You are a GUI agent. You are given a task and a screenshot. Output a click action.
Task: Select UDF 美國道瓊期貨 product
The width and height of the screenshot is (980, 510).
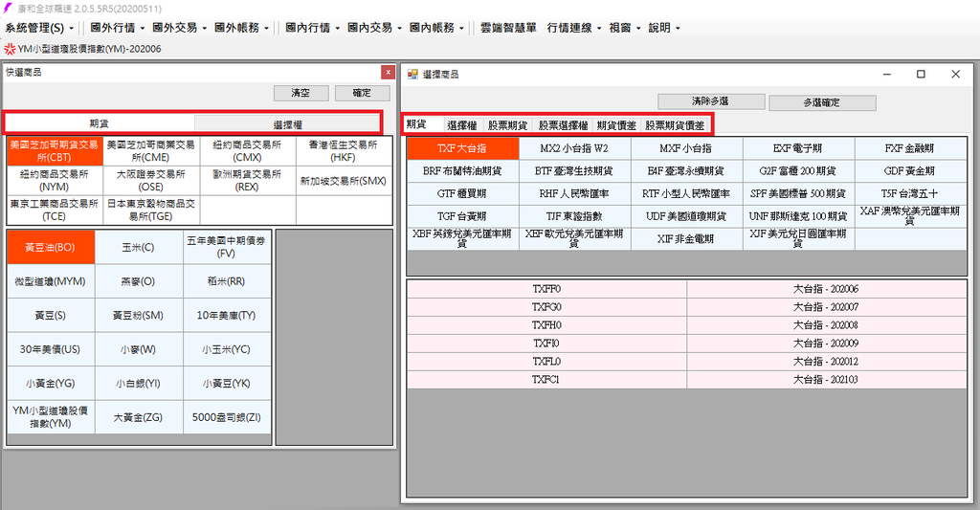(x=687, y=216)
